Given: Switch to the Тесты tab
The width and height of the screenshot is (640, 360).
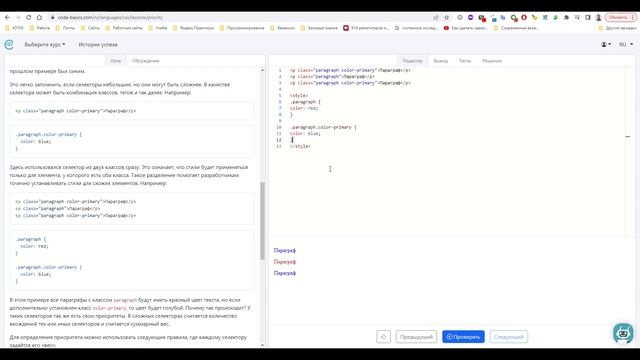Looking at the screenshot, I should tap(465, 61).
